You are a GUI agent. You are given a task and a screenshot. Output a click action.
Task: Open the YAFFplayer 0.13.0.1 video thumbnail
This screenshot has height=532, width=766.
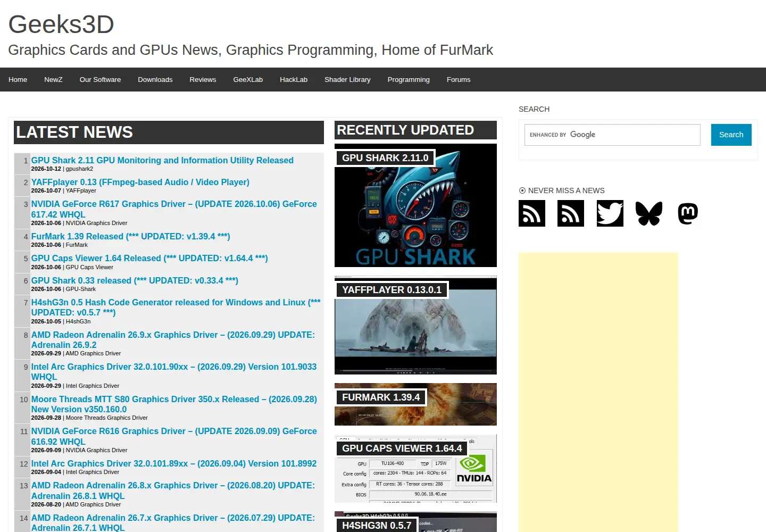(x=415, y=325)
